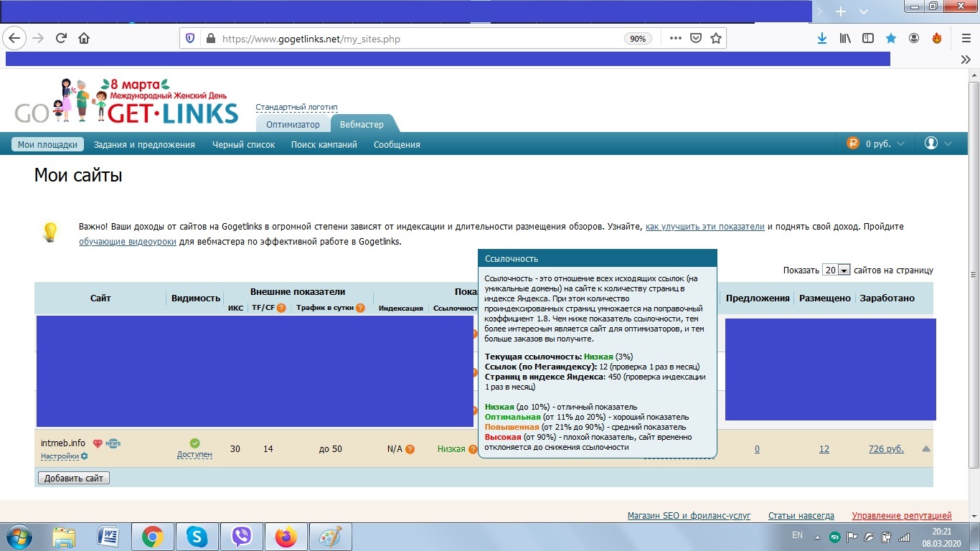
Task: Toggle the Firefox sidebar icon
Action: (868, 38)
